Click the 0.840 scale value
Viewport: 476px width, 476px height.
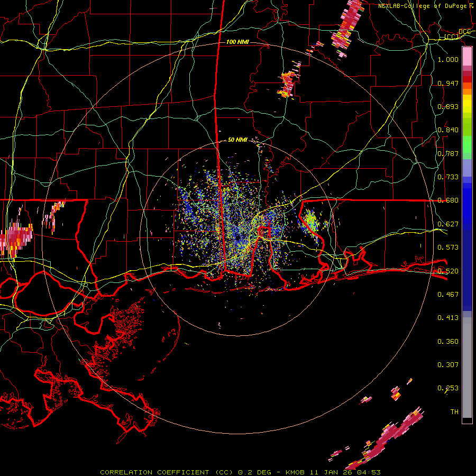(x=448, y=130)
